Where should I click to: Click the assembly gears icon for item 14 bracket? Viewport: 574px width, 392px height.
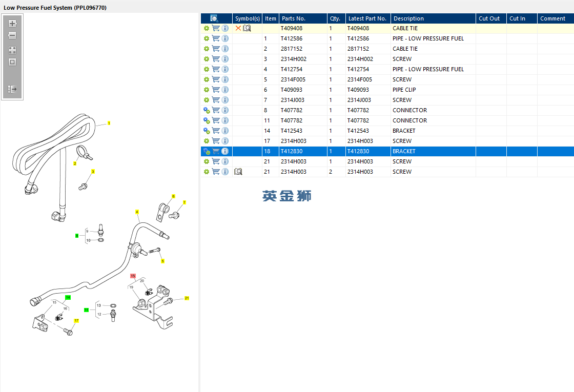click(207, 131)
